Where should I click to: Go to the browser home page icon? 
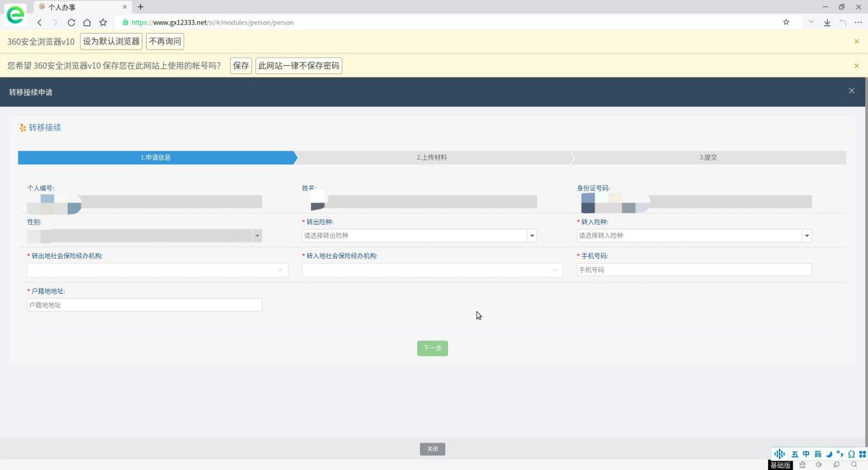coord(87,23)
